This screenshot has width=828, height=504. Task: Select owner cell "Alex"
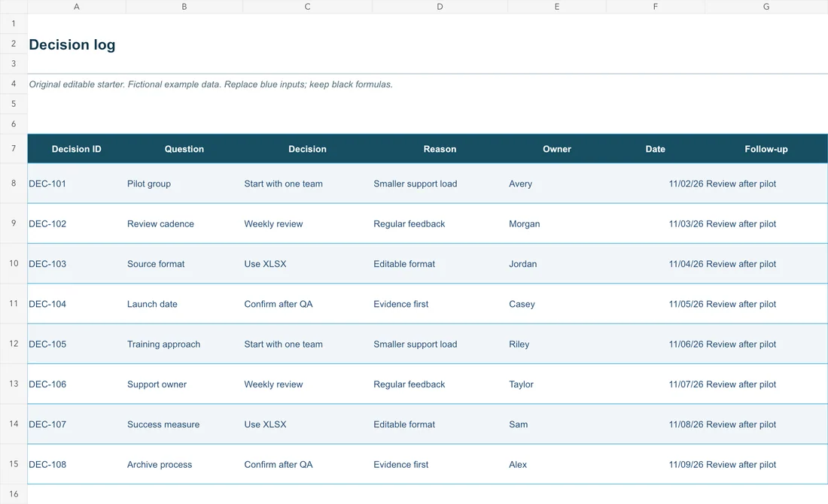click(557, 464)
